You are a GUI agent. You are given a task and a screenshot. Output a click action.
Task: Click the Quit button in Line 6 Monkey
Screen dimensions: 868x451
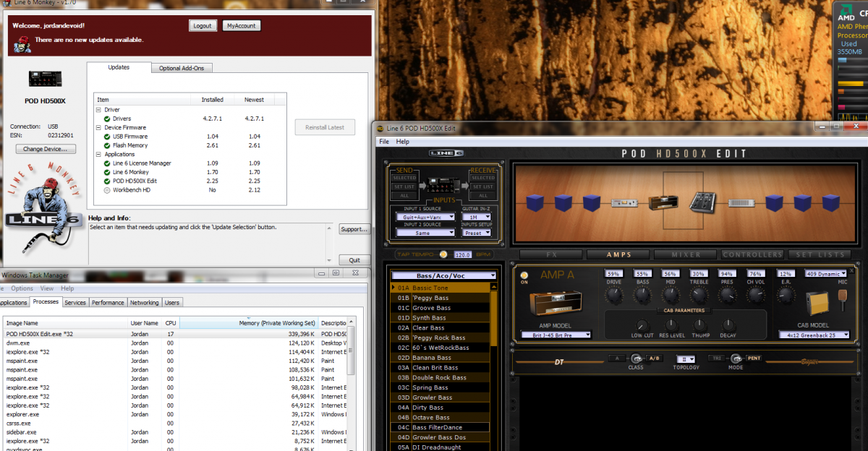(354, 260)
